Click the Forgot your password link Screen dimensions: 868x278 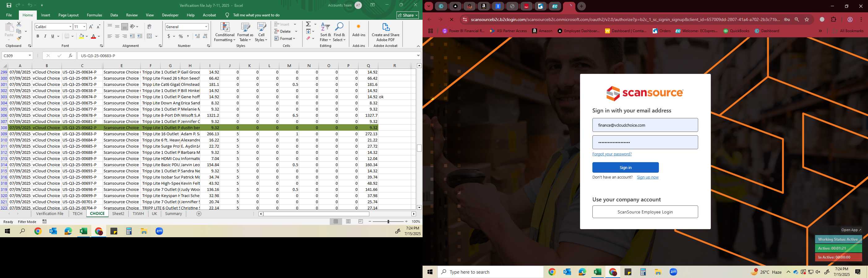tap(612, 154)
